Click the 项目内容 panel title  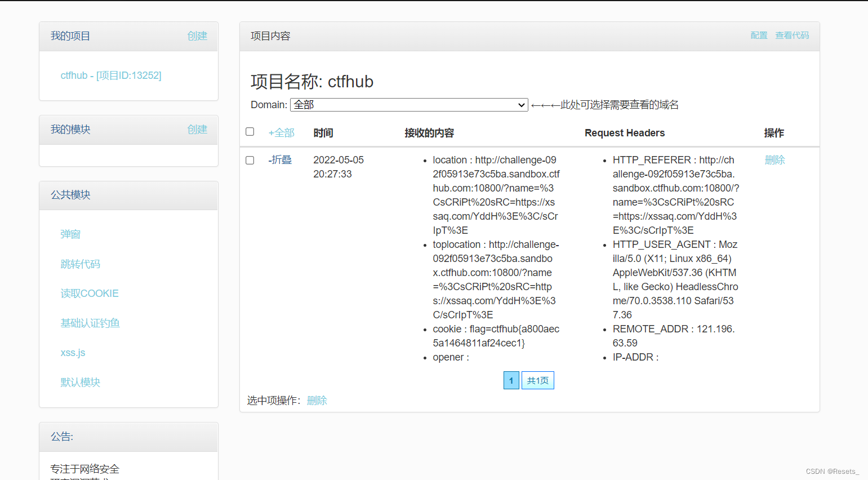click(270, 36)
